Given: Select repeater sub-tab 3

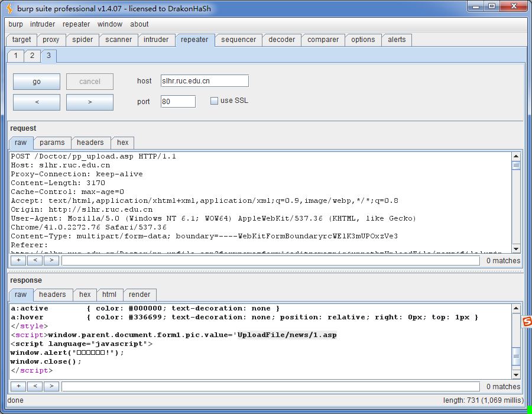Looking at the screenshot, I should (48, 56).
